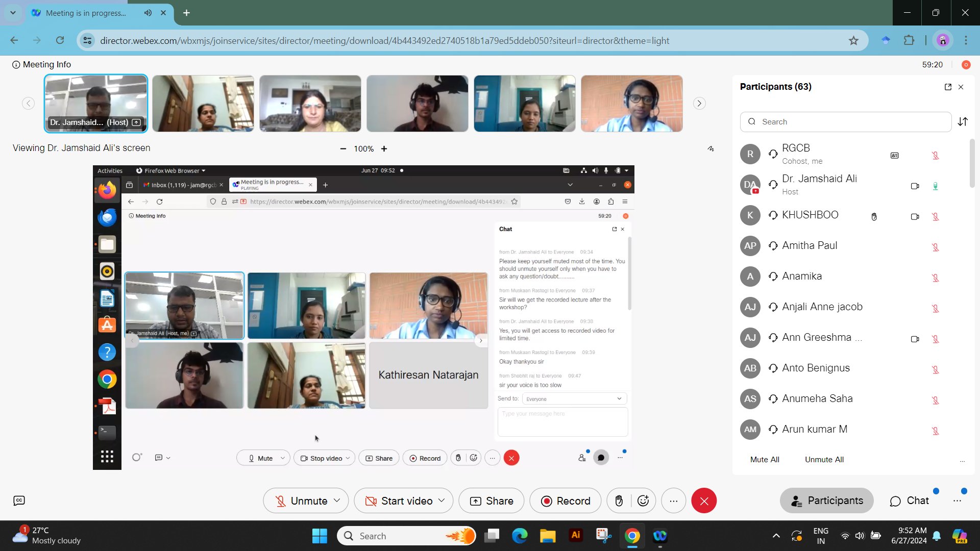The image size is (980, 551).
Task: Click the address bar URL
Action: (384, 40)
